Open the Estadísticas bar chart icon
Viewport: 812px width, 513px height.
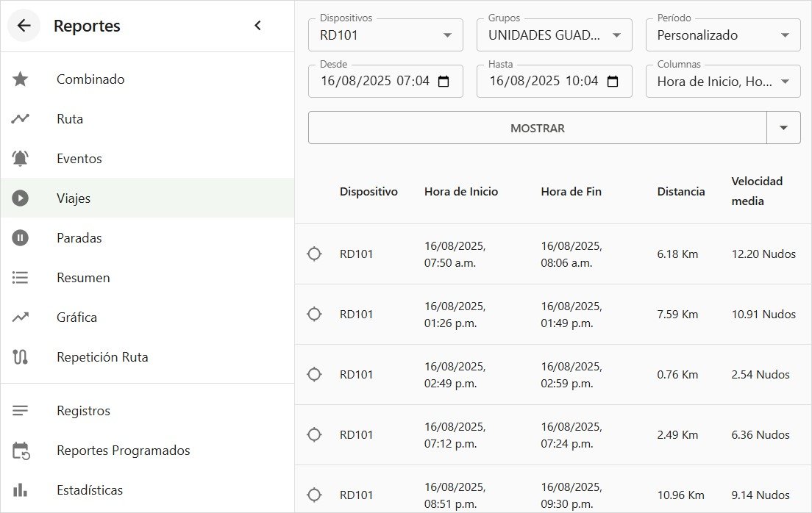[x=20, y=489]
